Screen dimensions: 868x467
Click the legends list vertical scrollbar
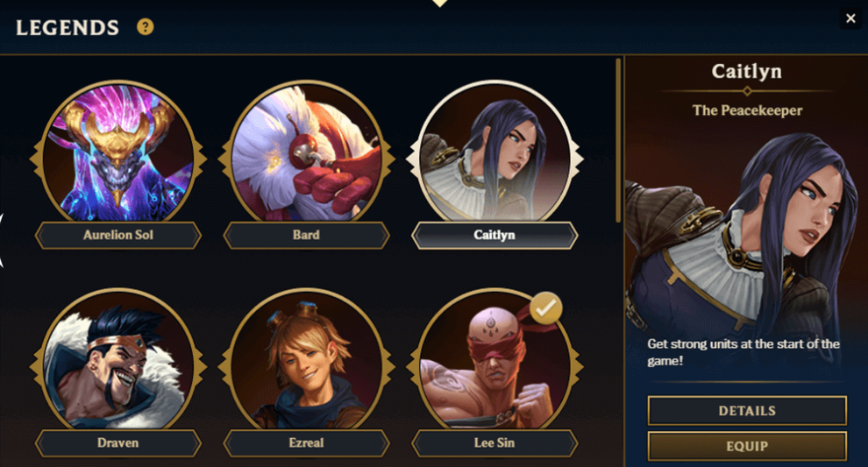pyautogui.click(x=618, y=140)
